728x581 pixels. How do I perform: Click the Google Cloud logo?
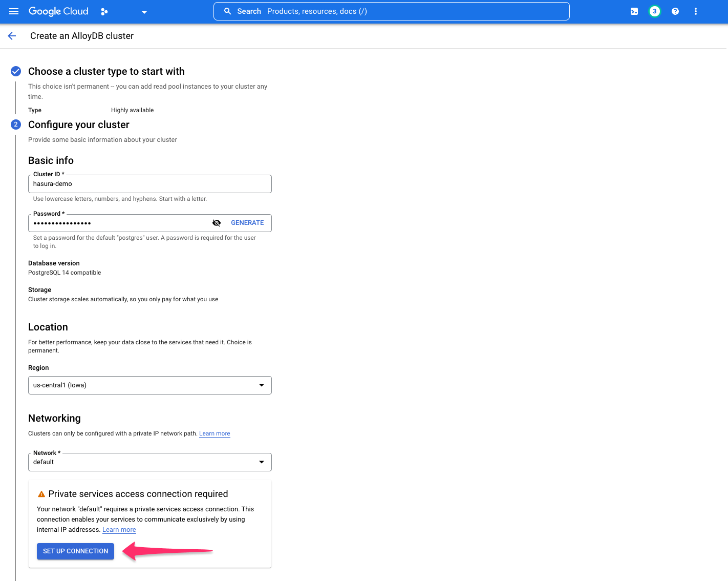(58, 11)
